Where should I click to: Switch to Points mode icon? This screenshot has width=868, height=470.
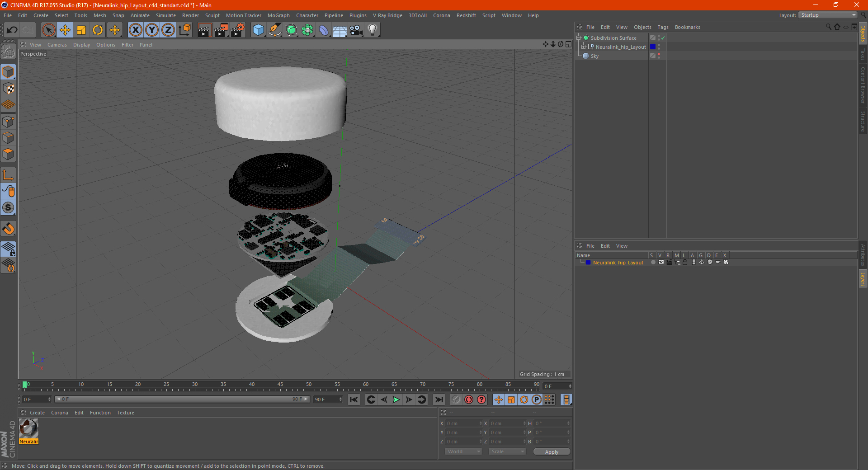tap(8, 122)
